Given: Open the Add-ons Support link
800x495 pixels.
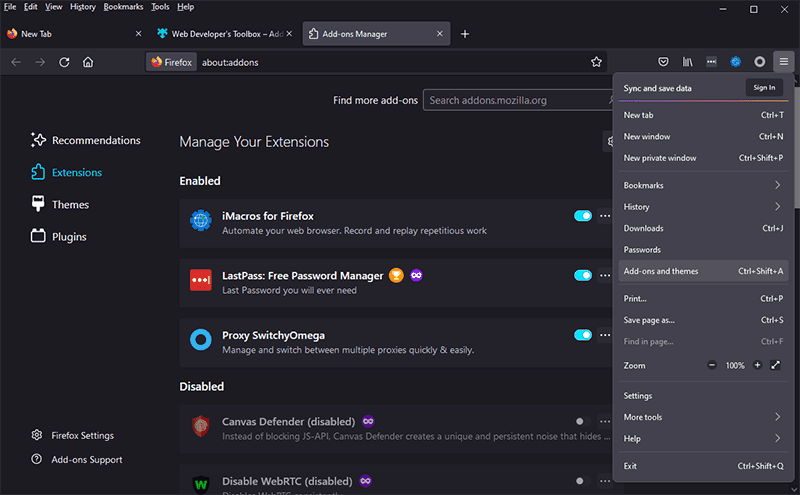Looking at the screenshot, I should (x=77, y=459).
